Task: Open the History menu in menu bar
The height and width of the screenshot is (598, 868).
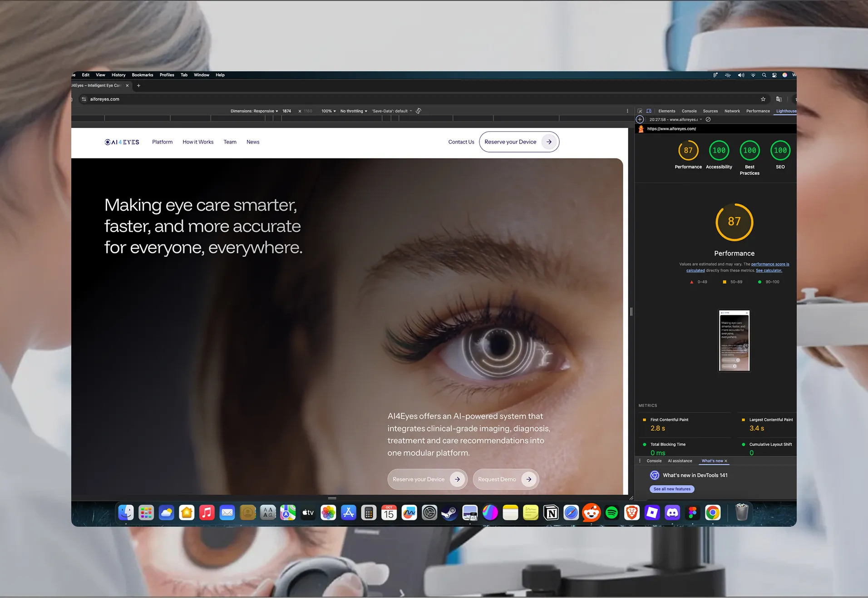Action: click(118, 75)
